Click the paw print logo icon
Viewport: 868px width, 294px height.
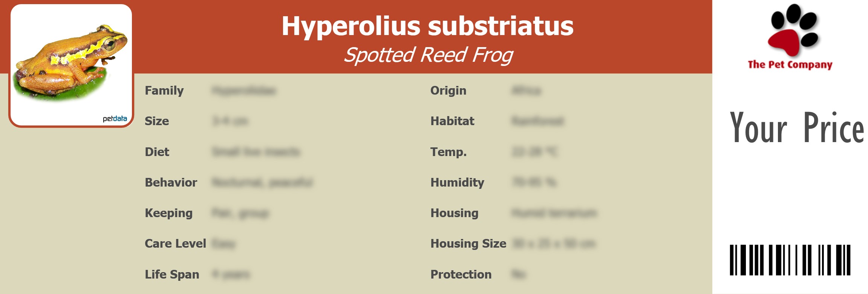click(x=793, y=30)
